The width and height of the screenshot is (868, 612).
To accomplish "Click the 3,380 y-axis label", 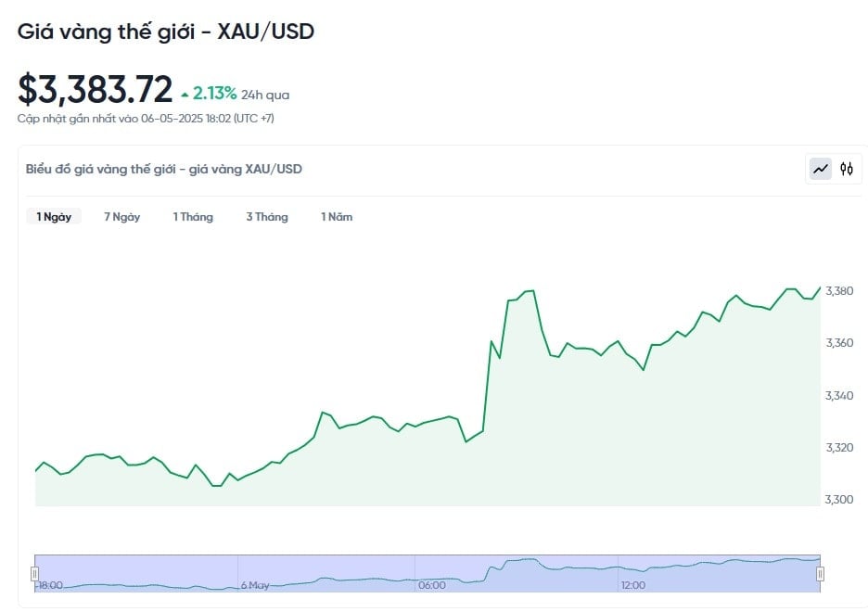I will 839,290.
